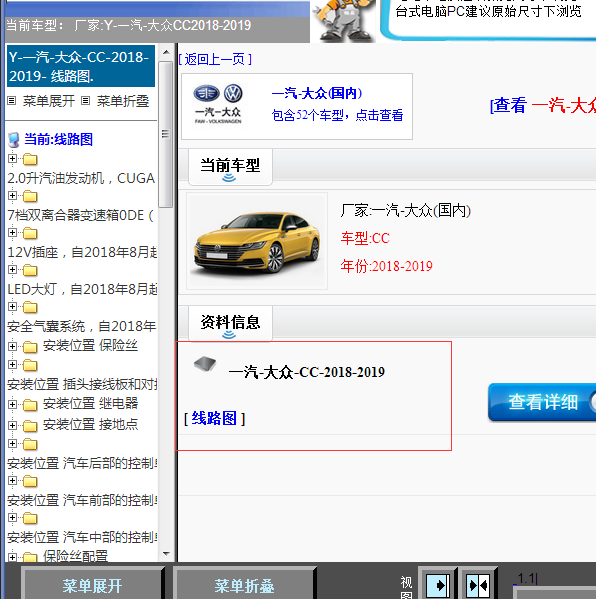Click the small list icon before 菜单折叠 at top
596x599 pixels.
tap(86, 101)
